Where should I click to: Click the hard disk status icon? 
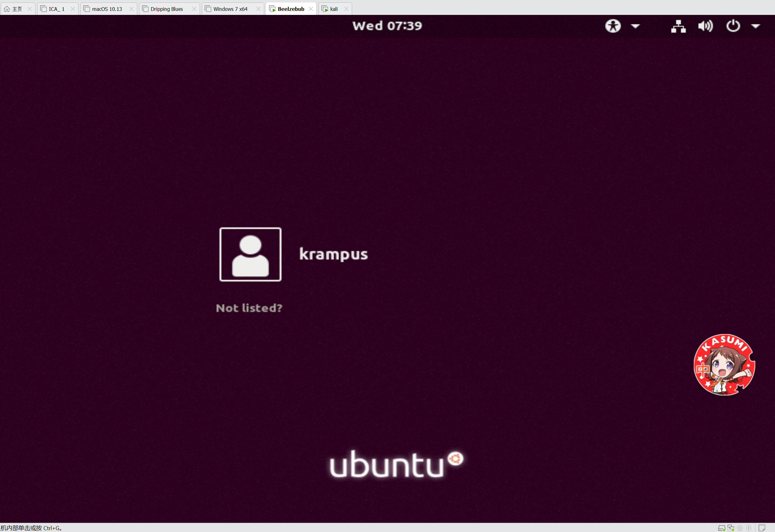(721, 528)
